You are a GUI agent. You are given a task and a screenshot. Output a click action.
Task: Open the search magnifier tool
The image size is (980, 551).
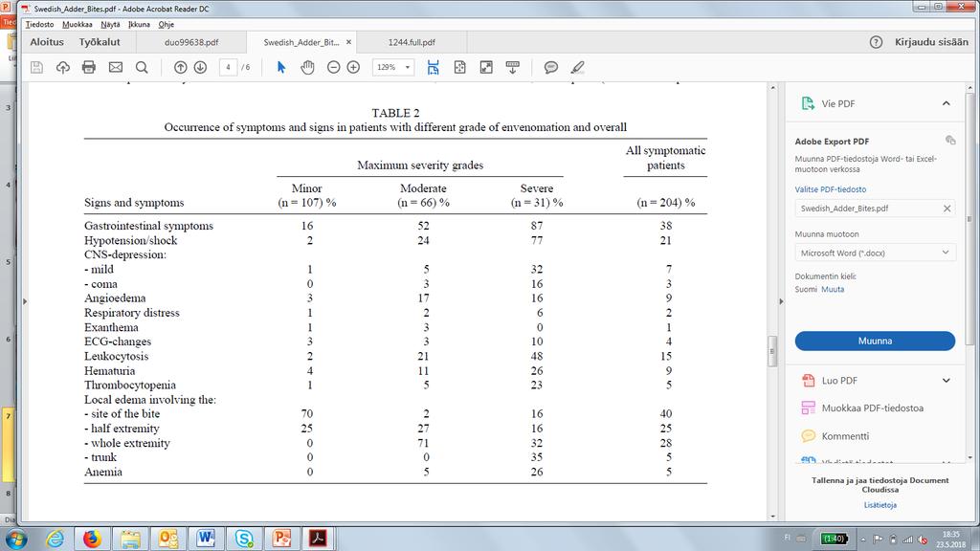142,68
